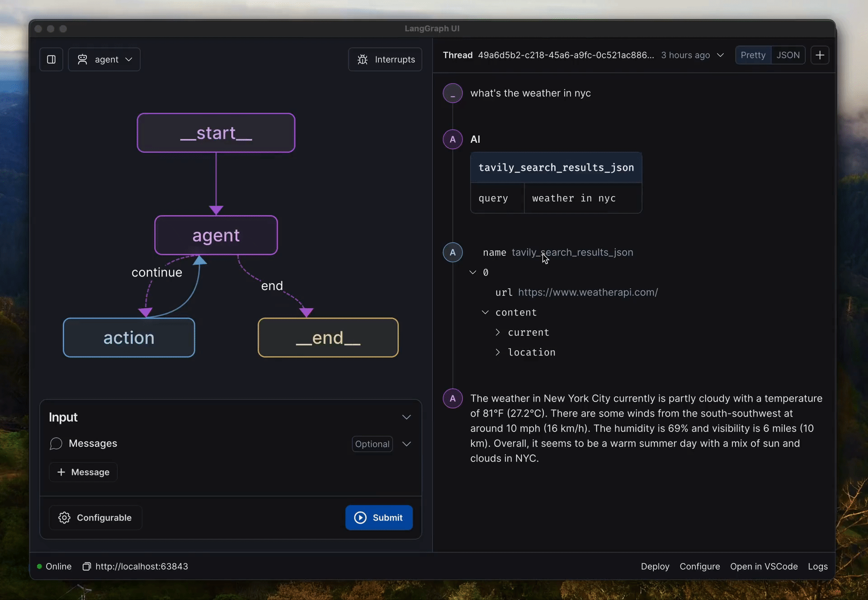Open Logs in the bottom bar
868x600 pixels.
pos(817,567)
